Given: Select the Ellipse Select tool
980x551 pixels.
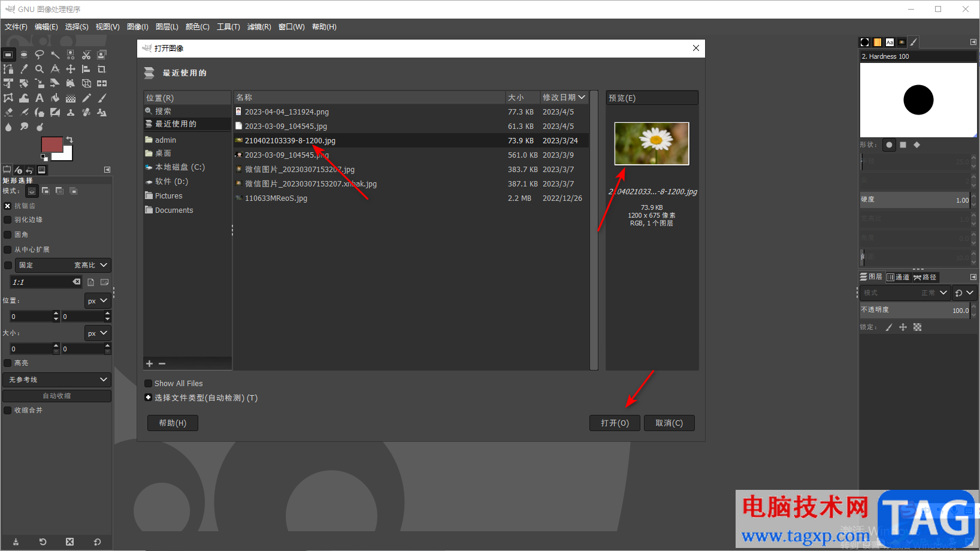Looking at the screenshot, I should [24, 55].
